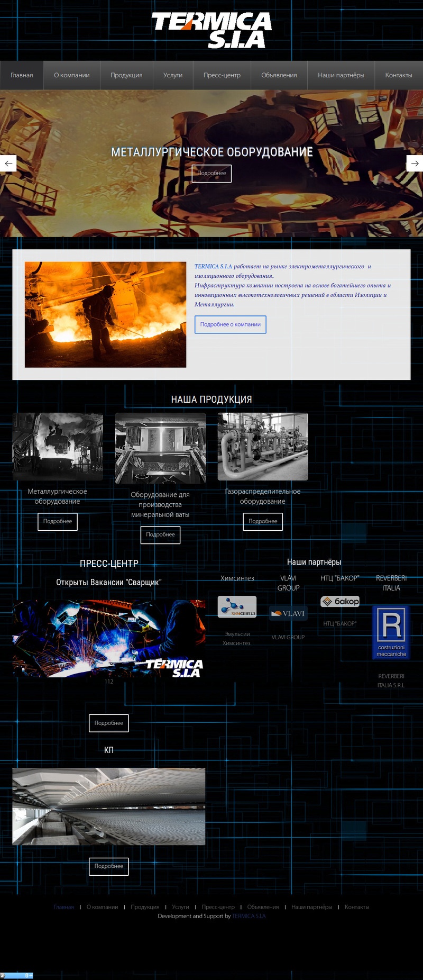Open Продукция in top navigation
Viewport: 423px width, 980px height.
(126, 75)
